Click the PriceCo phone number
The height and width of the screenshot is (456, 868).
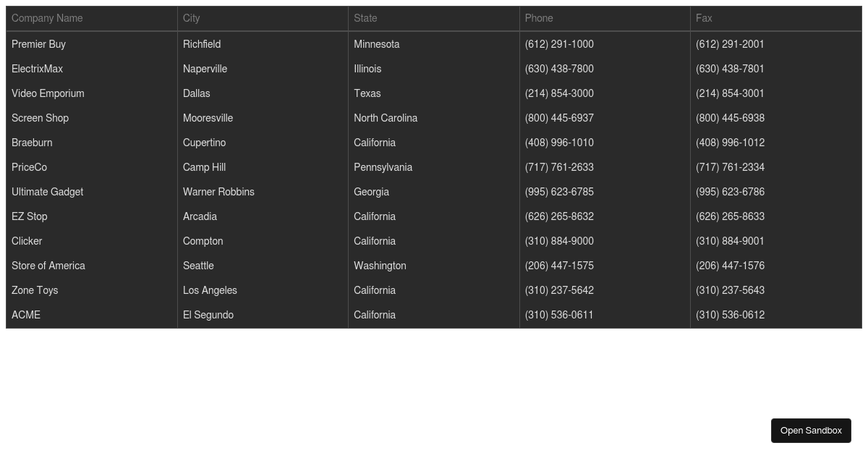[x=559, y=167]
